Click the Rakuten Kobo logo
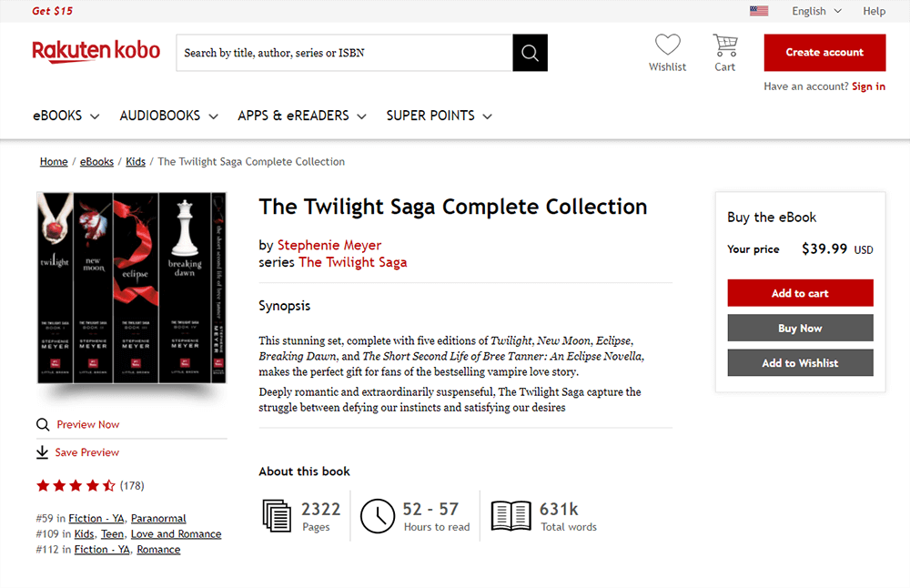This screenshot has height=588, width=910. (96, 51)
